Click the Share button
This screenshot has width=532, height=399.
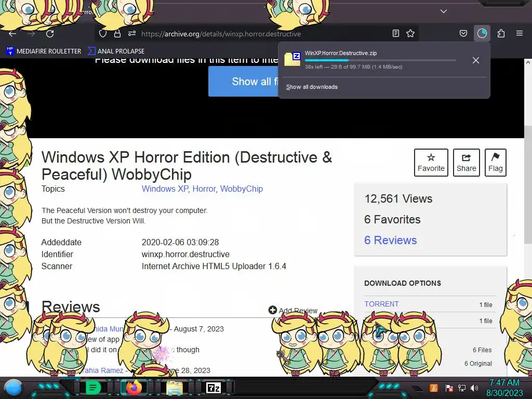click(x=466, y=163)
